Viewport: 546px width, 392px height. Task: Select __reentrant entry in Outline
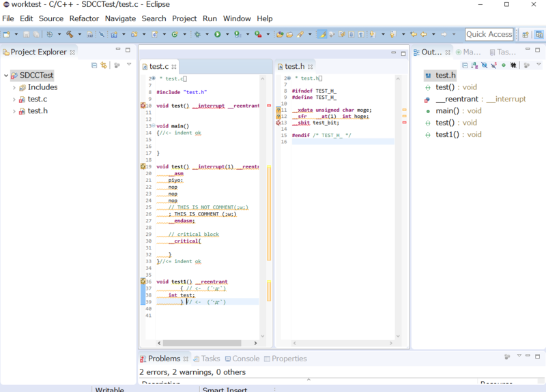475,99
